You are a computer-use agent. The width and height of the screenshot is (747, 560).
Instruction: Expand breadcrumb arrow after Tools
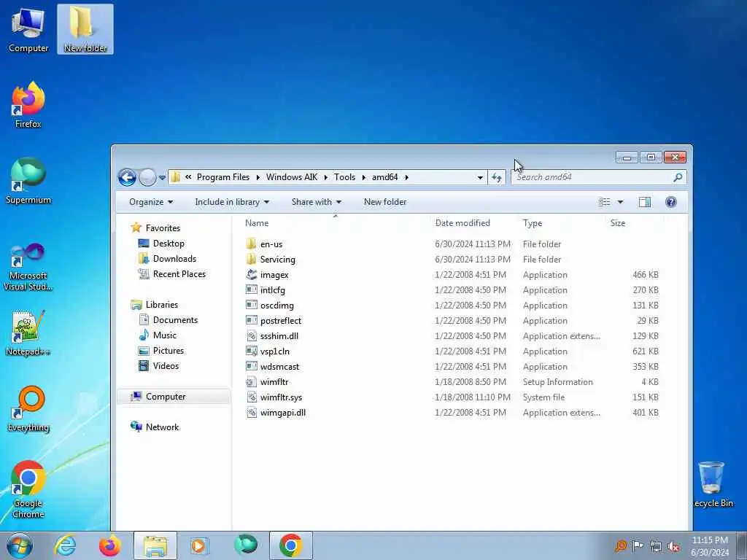pos(363,177)
